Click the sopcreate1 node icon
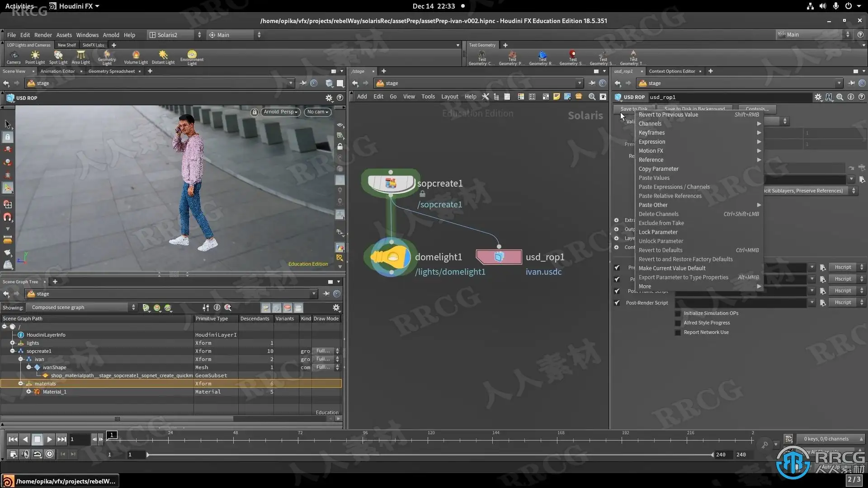 point(391,183)
